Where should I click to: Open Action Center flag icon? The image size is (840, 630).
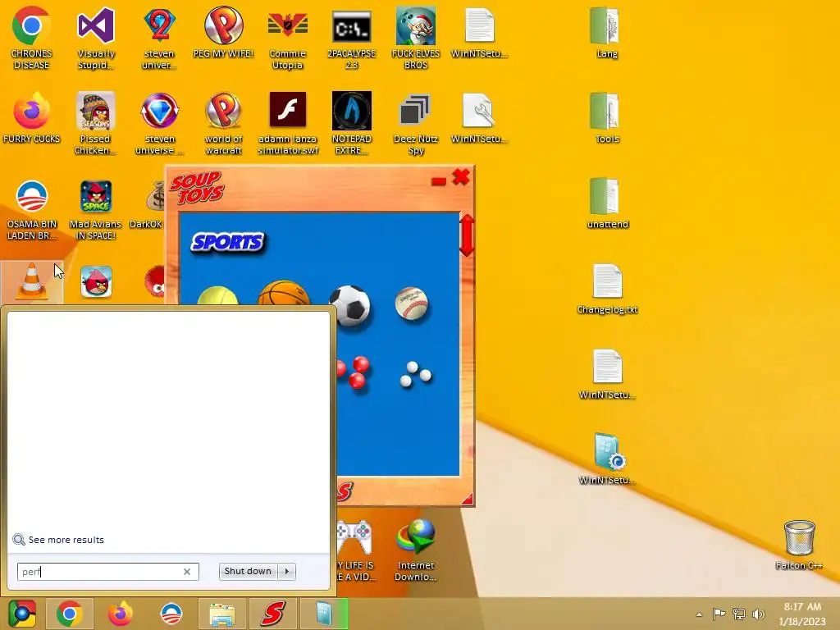(x=719, y=614)
